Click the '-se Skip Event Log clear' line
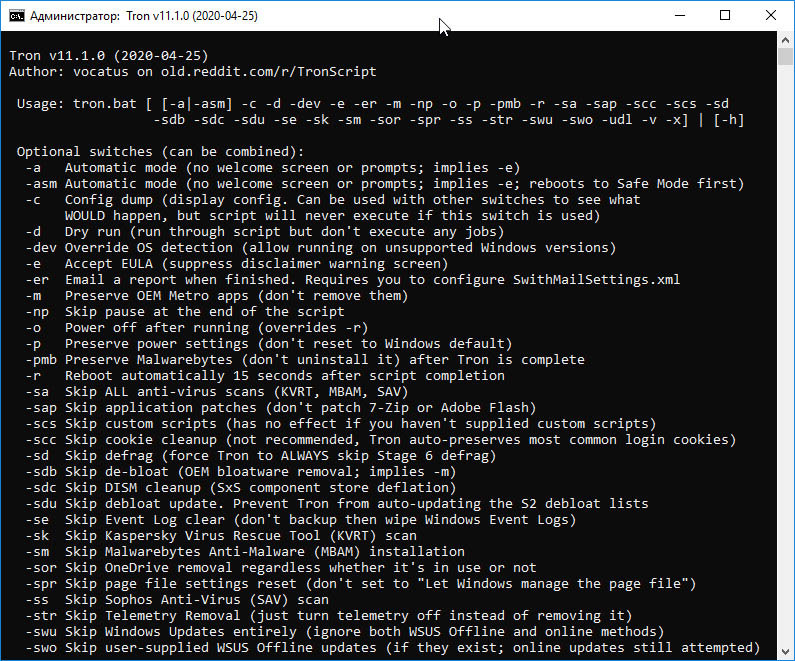The height and width of the screenshot is (661, 795). [x=301, y=520]
